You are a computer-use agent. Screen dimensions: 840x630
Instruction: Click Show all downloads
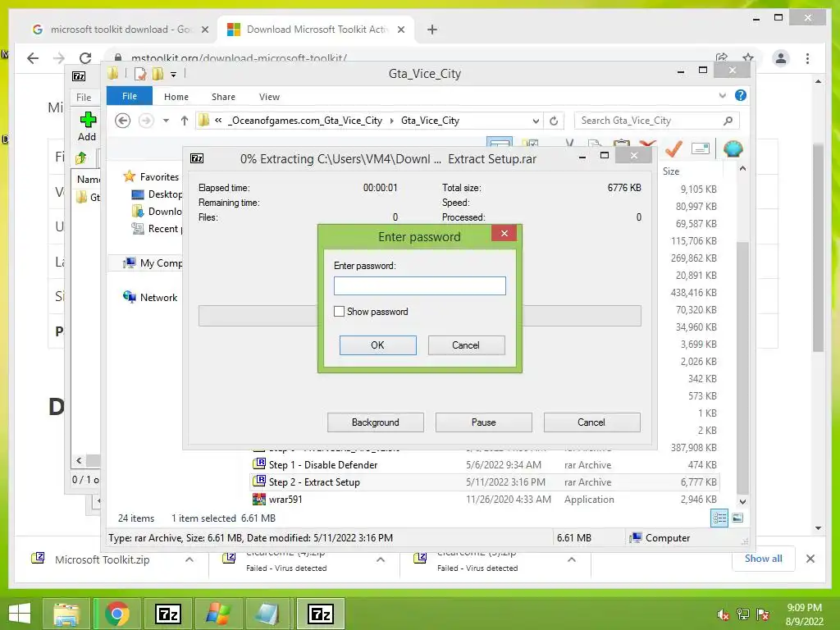tap(764, 558)
